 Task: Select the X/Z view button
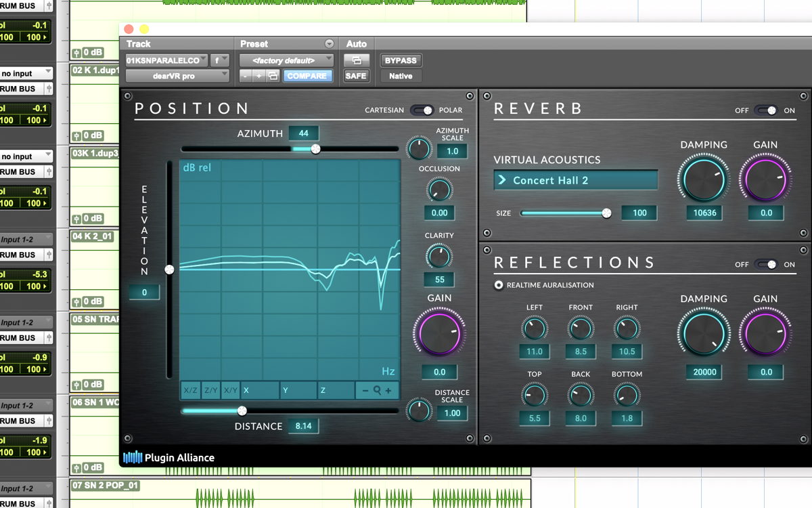[x=191, y=390]
